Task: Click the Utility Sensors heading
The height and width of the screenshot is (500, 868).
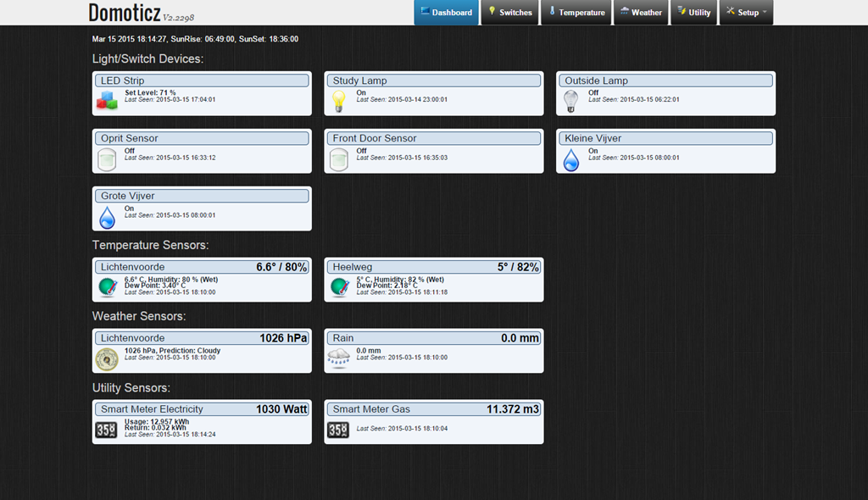Action: (131, 387)
